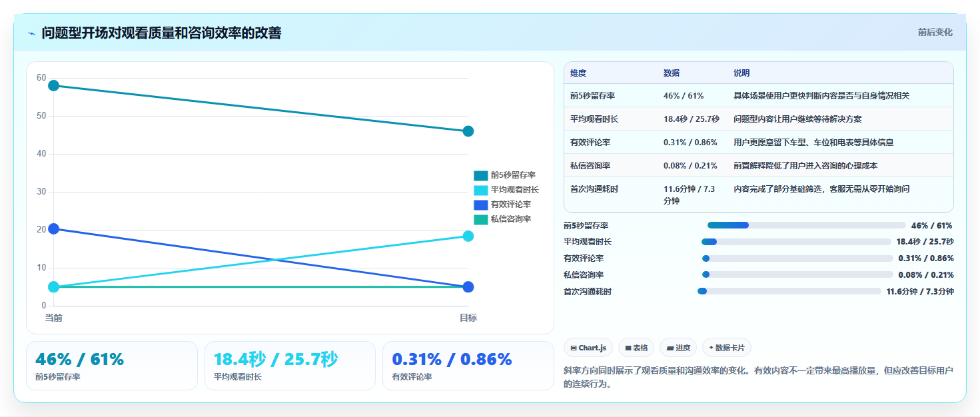This screenshot has width=980, height=417.
Task: Click the 首次沟通耗时 progress bar
Action: pyautogui.click(x=789, y=291)
